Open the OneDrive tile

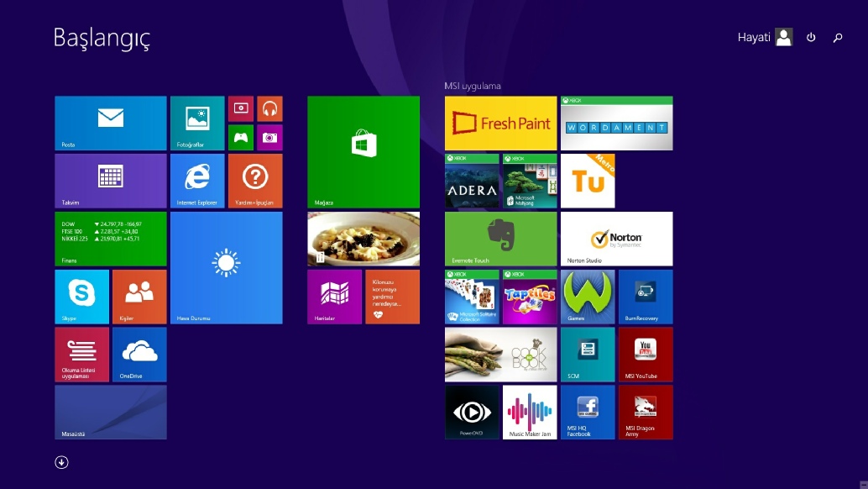(139, 355)
